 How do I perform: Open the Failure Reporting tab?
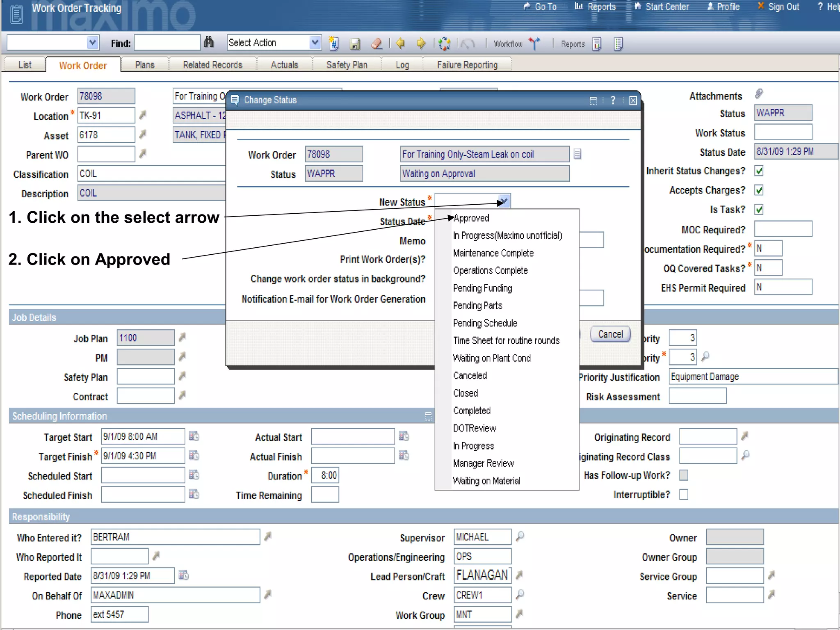[467, 65]
